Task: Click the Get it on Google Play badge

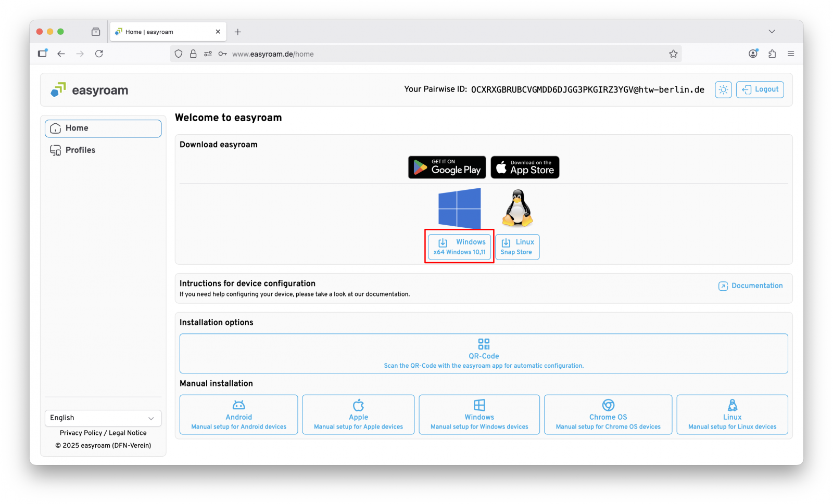Action: point(447,167)
